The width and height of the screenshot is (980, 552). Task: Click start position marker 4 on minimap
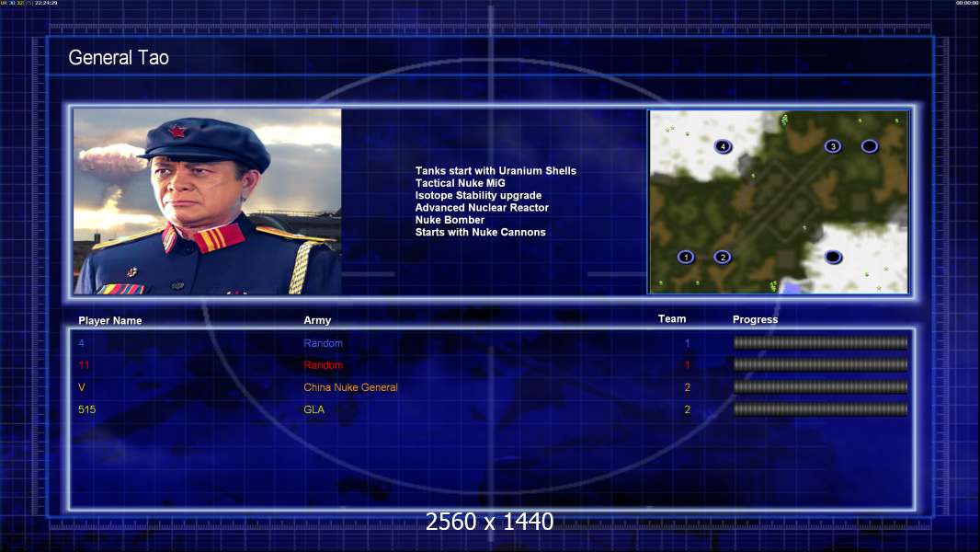click(723, 146)
